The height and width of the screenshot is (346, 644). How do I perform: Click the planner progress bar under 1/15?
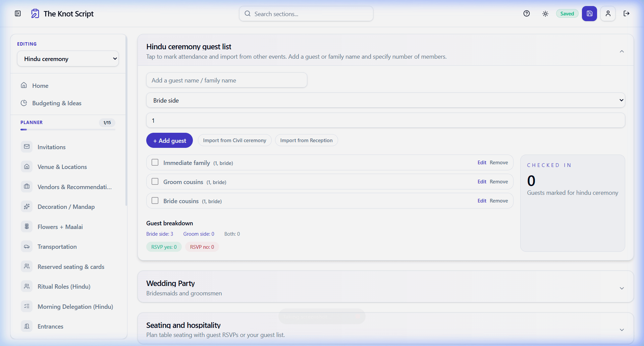[67, 129]
